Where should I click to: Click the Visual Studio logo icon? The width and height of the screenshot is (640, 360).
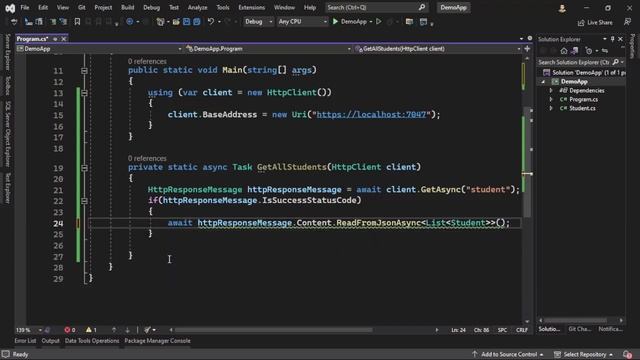(10, 8)
